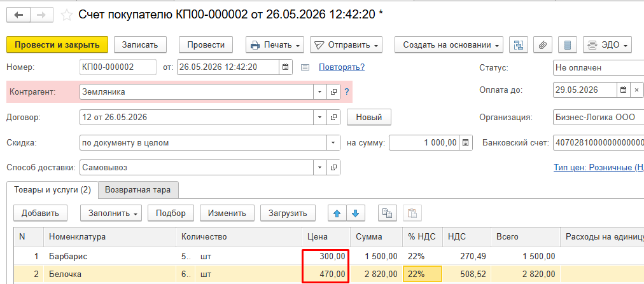
Task: Click the comment icon next to Повторять
Action: point(305,67)
